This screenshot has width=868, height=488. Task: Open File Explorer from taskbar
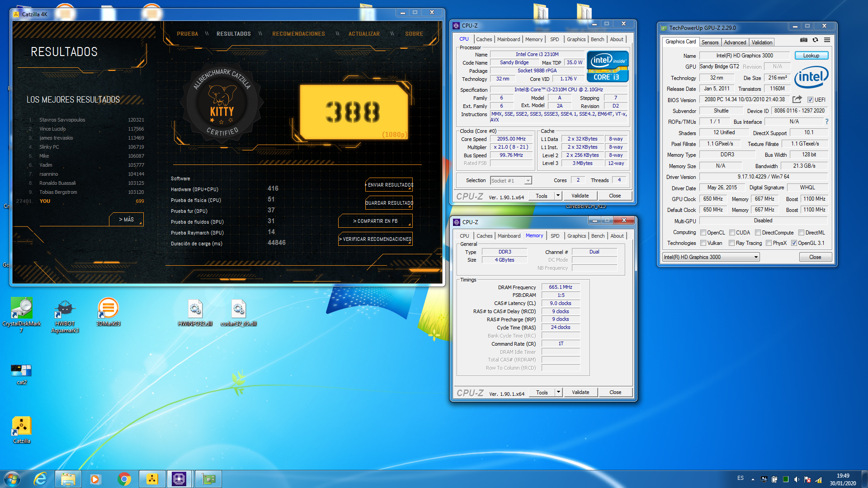pos(68,479)
